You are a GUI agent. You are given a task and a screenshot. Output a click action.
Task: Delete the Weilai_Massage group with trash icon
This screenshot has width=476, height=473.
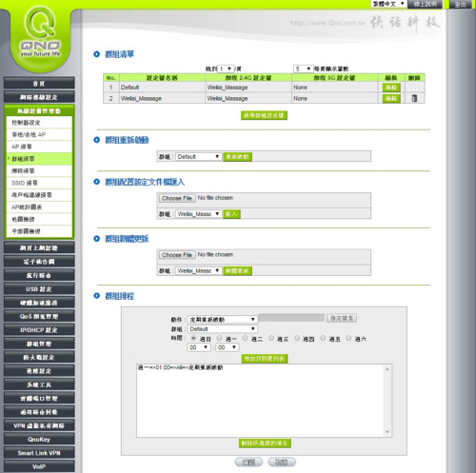click(x=414, y=98)
